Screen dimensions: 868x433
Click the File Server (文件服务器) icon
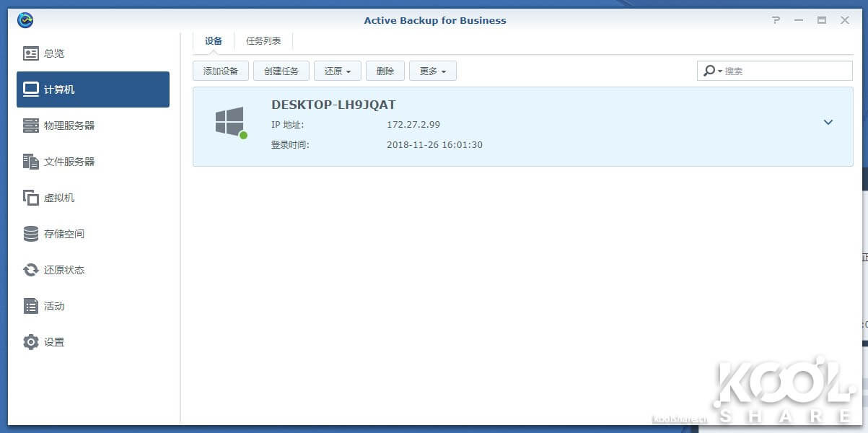point(31,162)
